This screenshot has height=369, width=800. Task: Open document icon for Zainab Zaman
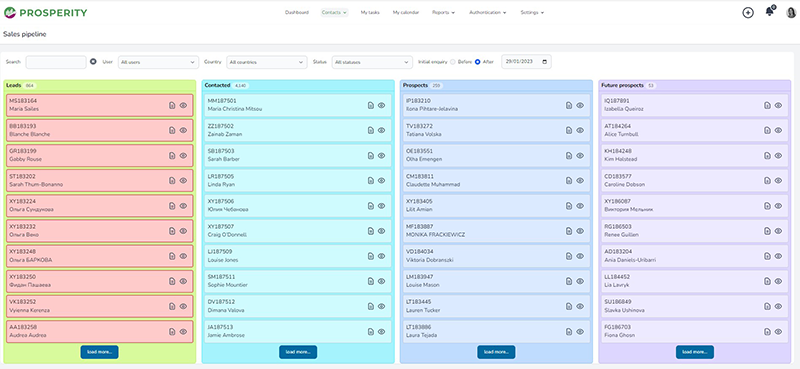pos(371,130)
